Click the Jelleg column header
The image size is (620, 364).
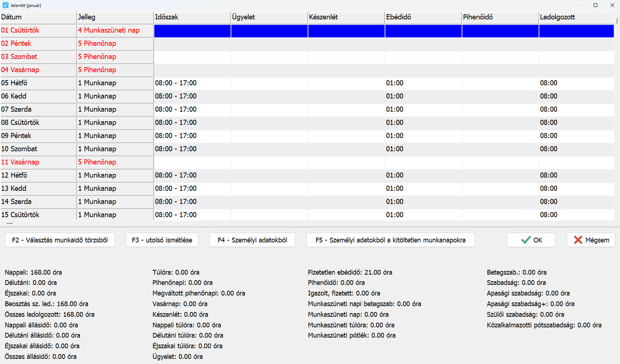(x=115, y=17)
